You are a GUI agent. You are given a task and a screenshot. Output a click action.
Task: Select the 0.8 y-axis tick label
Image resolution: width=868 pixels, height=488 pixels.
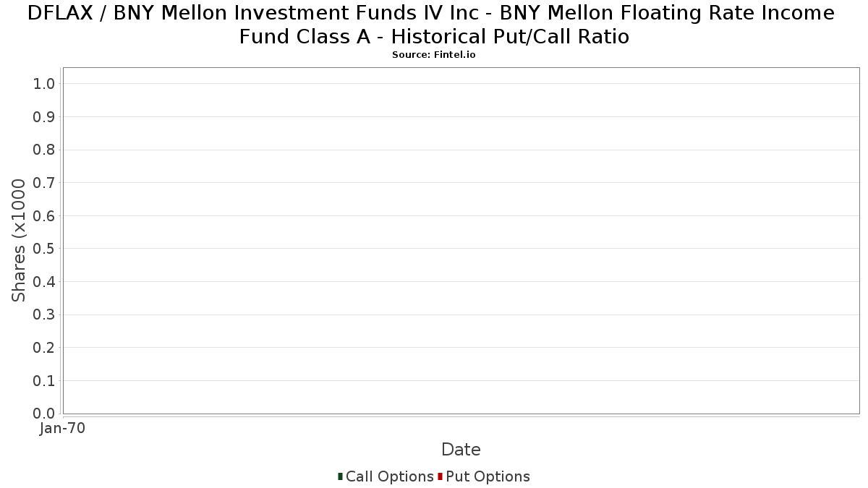[x=44, y=150]
